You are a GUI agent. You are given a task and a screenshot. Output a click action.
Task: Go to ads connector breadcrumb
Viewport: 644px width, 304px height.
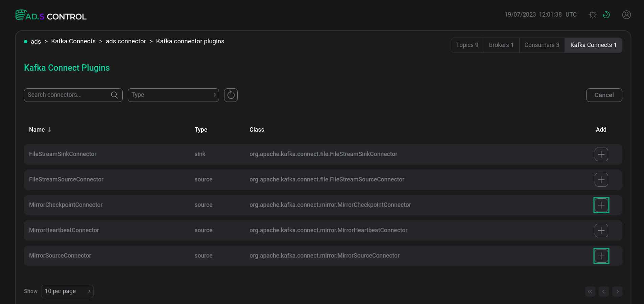[x=126, y=41]
